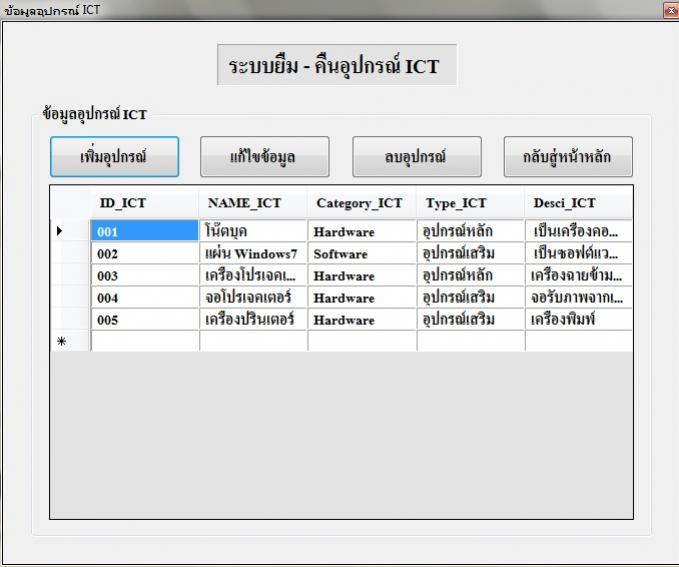Select the จอโปรเจคเตอร์ name cell
Image resolution: width=679 pixels, height=567 pixels.
(x=253, y=297)
